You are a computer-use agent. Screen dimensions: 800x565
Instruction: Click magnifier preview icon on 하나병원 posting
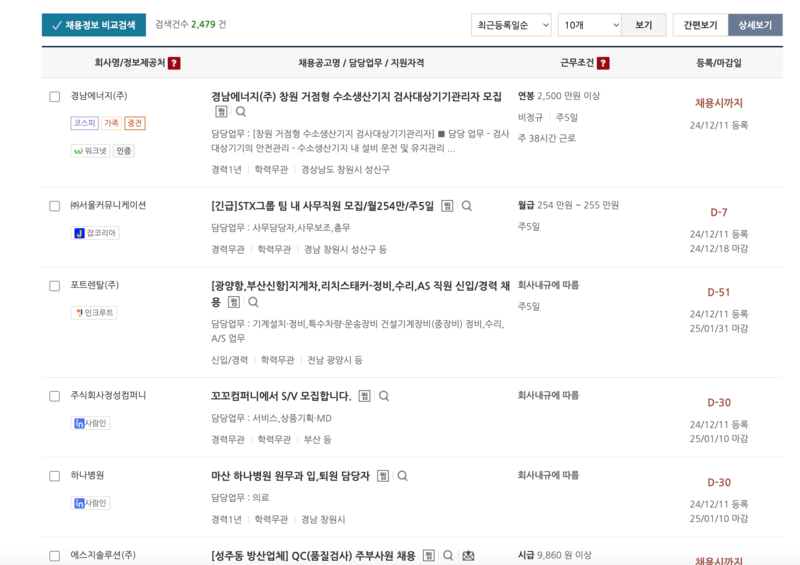coord(403,476)
